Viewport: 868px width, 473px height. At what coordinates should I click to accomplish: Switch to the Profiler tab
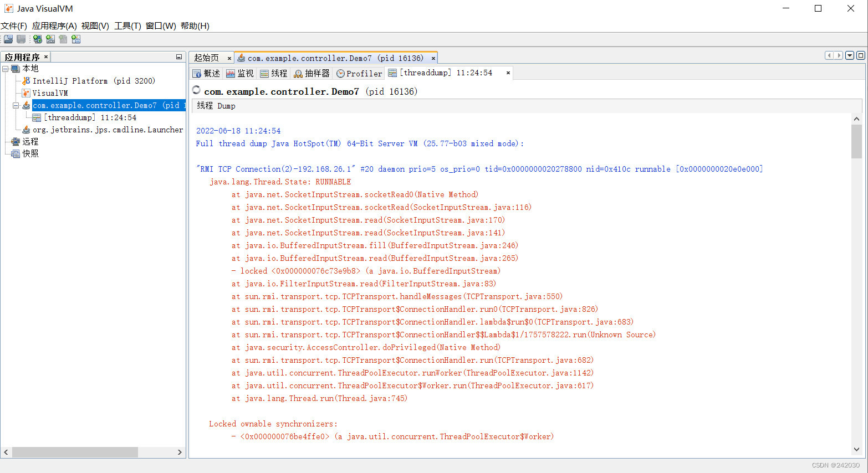point(360,73)
